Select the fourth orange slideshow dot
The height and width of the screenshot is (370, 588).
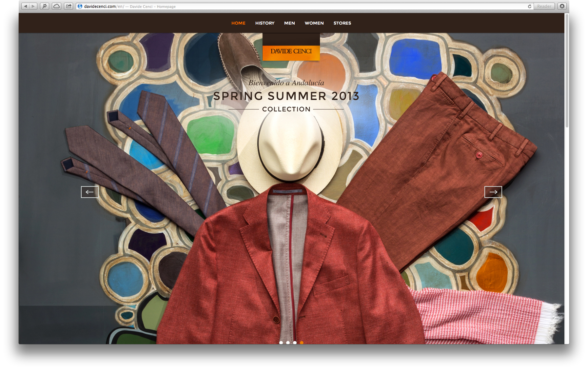coord(302,342)
